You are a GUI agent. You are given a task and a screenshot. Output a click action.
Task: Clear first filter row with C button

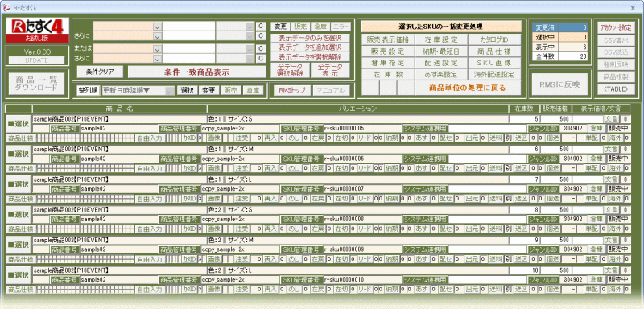(261, 27)
